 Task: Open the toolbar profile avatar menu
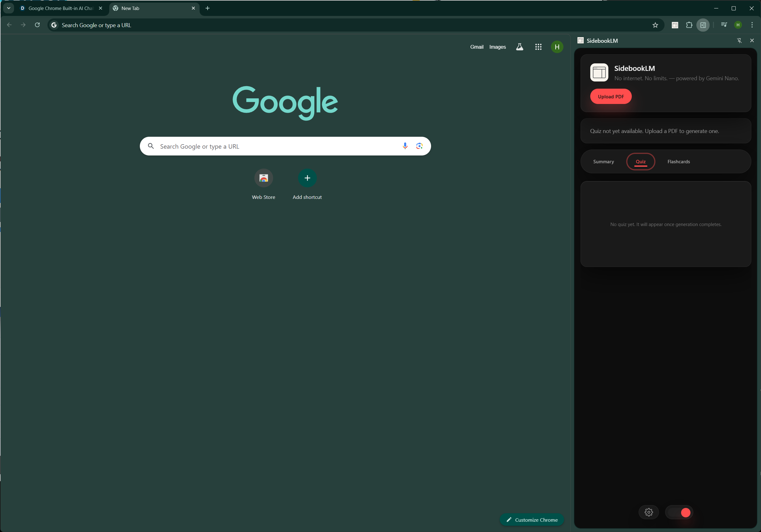pyautogui.click(x=738, y=25)
